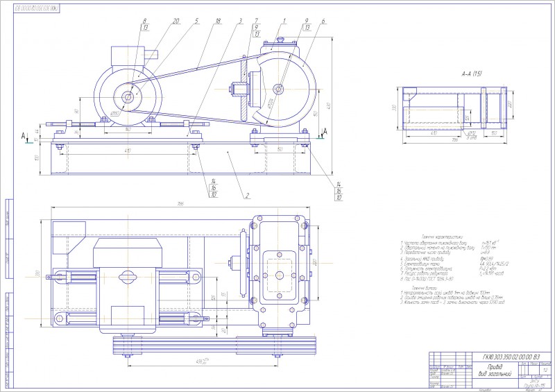The image size is (555, 392).
Task: Select the technical requirements heading text
Action: click(425, 288)
